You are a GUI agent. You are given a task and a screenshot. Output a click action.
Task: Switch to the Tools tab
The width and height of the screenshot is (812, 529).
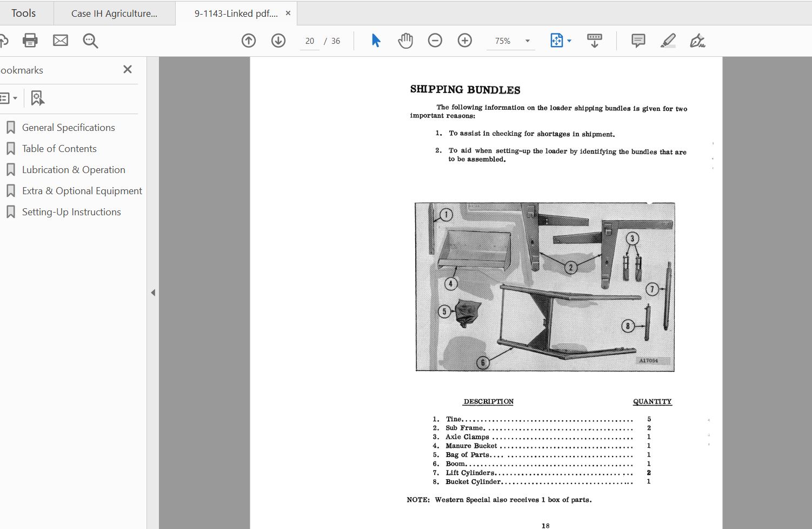point(24,12)
